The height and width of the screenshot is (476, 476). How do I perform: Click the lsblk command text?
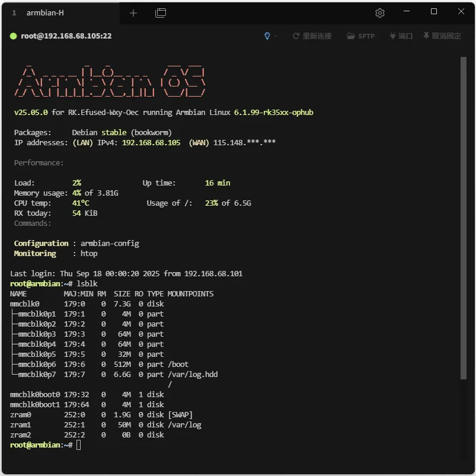[x=87, y=284]
